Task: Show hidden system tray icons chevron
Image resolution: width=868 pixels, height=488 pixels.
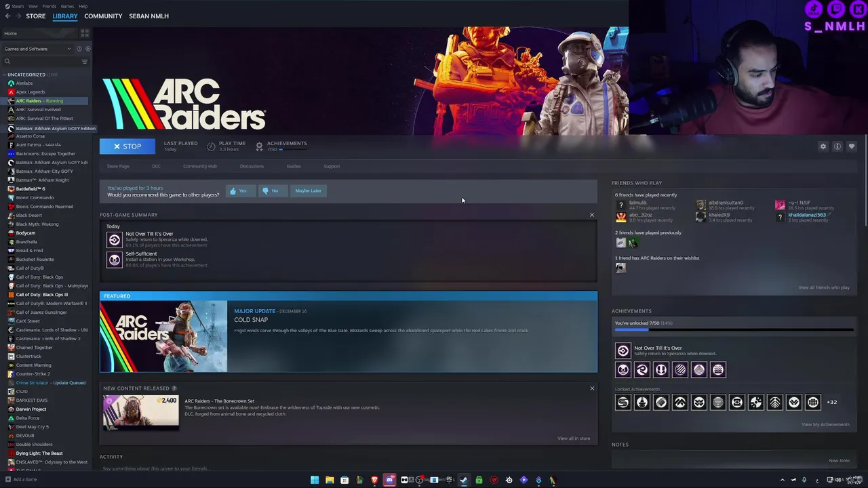Action: 783,480
